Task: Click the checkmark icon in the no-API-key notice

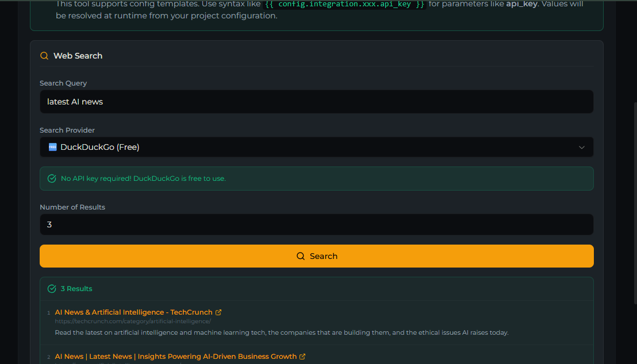Action: tap(52, 179)
